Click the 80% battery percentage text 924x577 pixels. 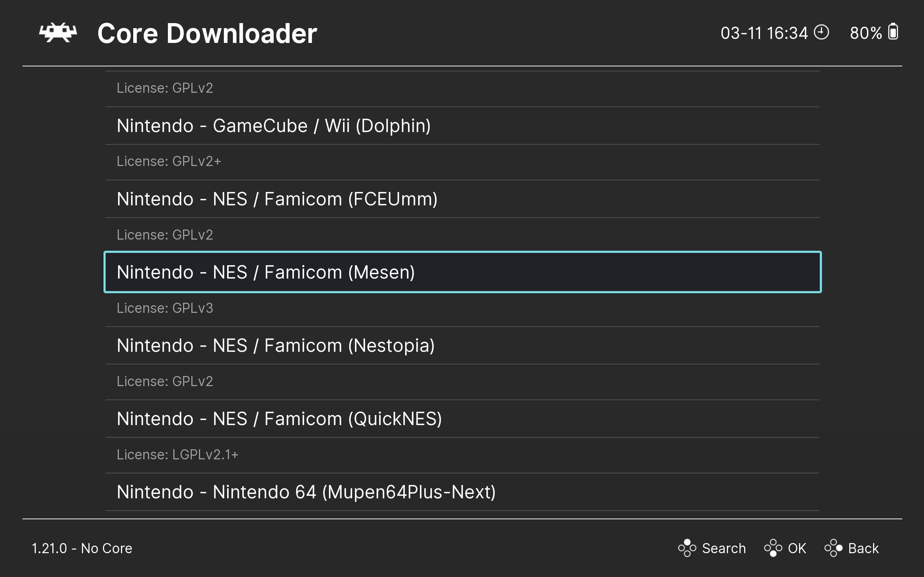pos(866,33)
